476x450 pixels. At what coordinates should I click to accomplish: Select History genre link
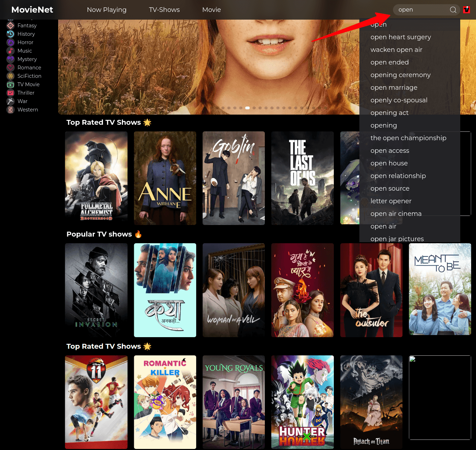[x=26, y=34]
